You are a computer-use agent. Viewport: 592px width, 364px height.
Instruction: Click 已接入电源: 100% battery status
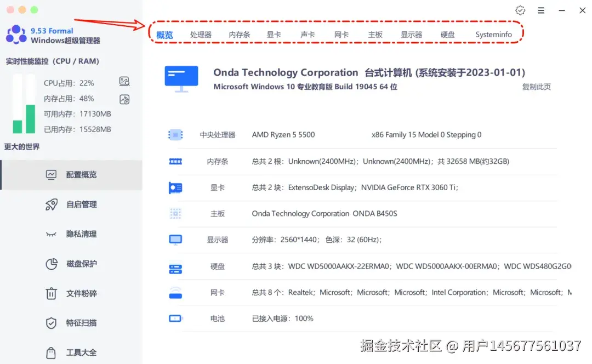coord(282,318)
